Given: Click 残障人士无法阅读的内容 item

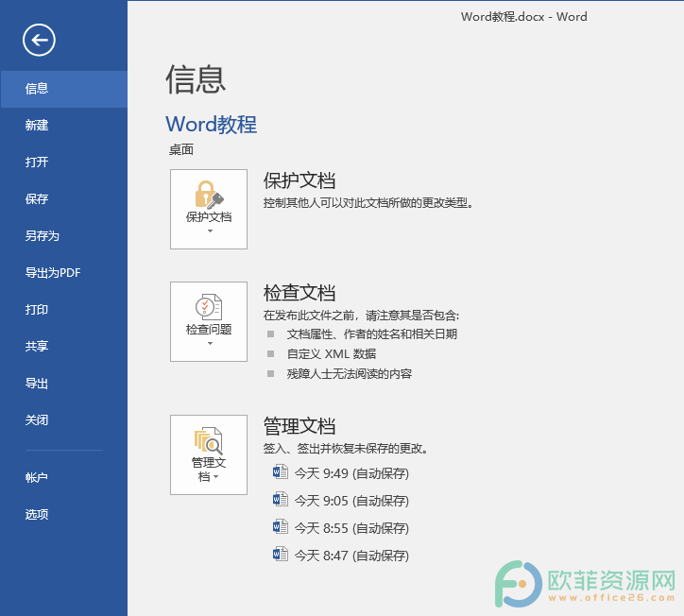Looking at the screenshot, I should [349, 374].
